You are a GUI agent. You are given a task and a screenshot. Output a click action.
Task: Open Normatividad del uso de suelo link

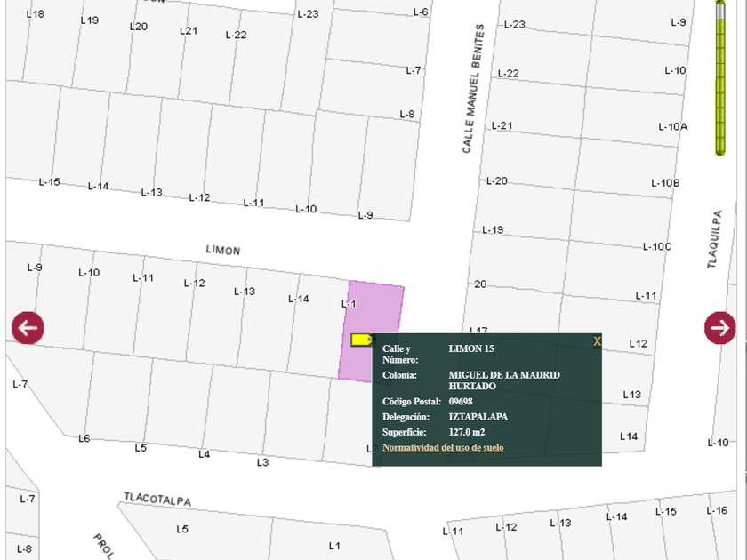[x=443, y=448]
